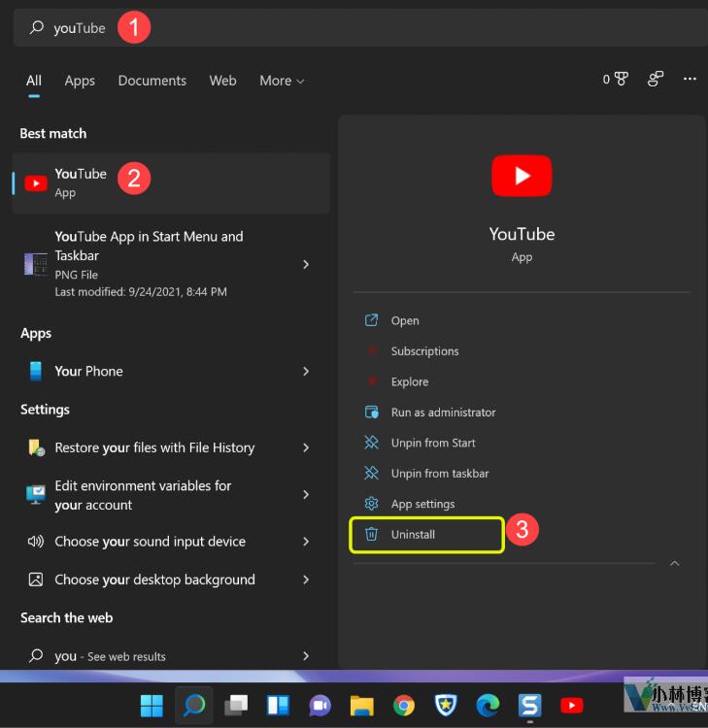Open the shield star app on the taskbar
The height and width of the screenshot is (728, 708).
point(446,706)
